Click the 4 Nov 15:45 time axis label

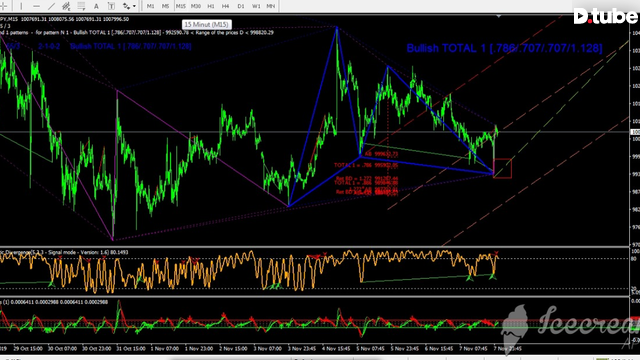tap(336, 349)
